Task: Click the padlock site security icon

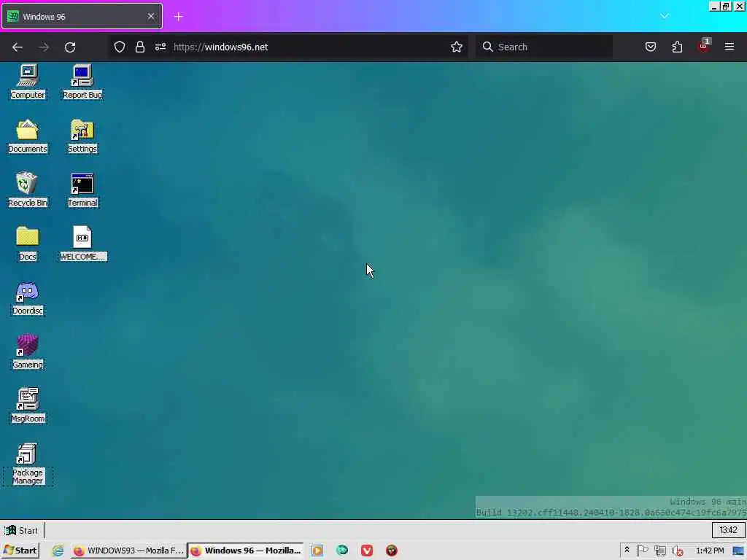Action: [139, 47]
